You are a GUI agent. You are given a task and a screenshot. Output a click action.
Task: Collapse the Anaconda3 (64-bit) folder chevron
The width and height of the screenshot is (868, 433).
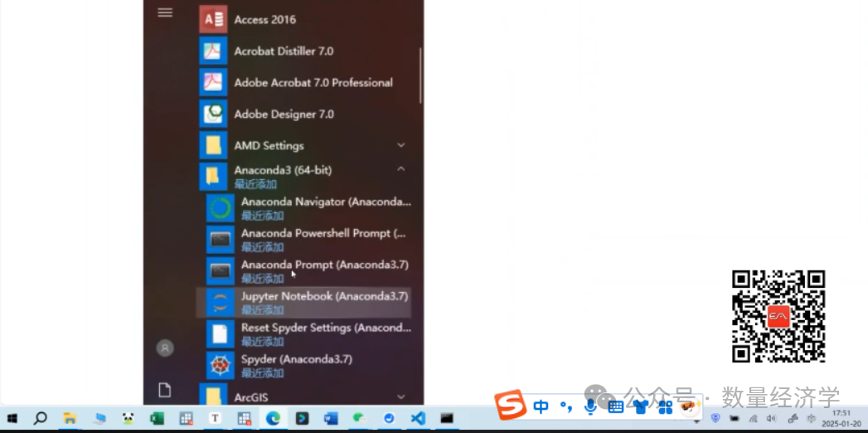coord(400,169)
